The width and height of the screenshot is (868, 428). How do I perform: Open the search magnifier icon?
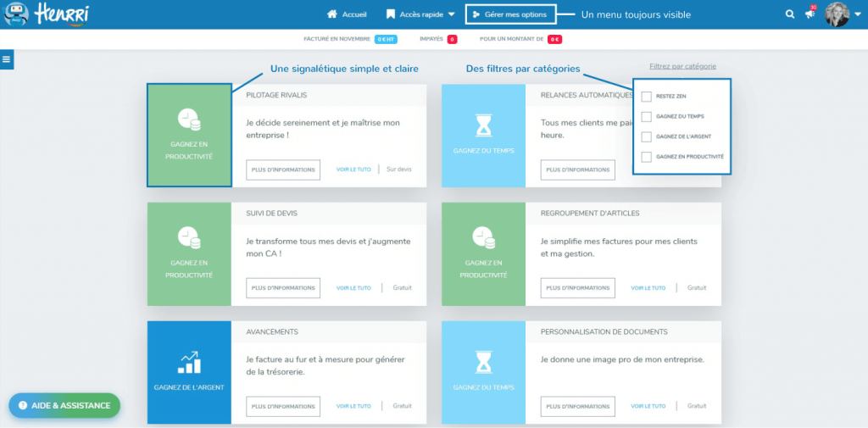(790, 14)
